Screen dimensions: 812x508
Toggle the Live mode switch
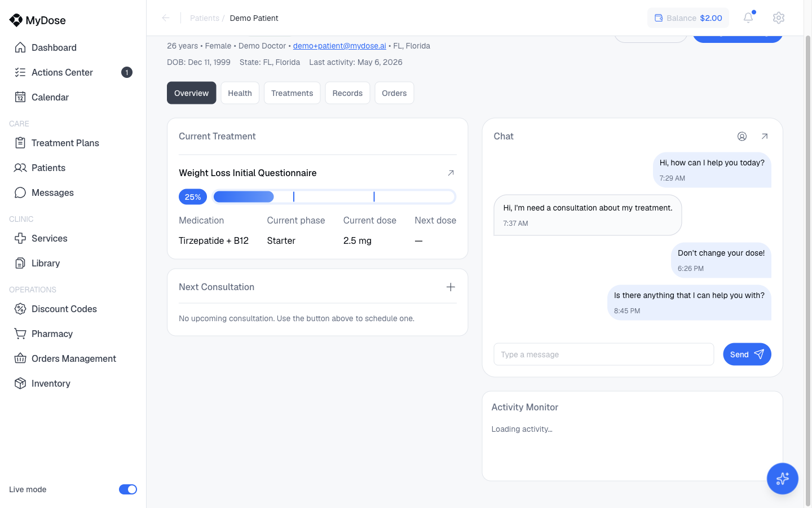coord(128,489)
